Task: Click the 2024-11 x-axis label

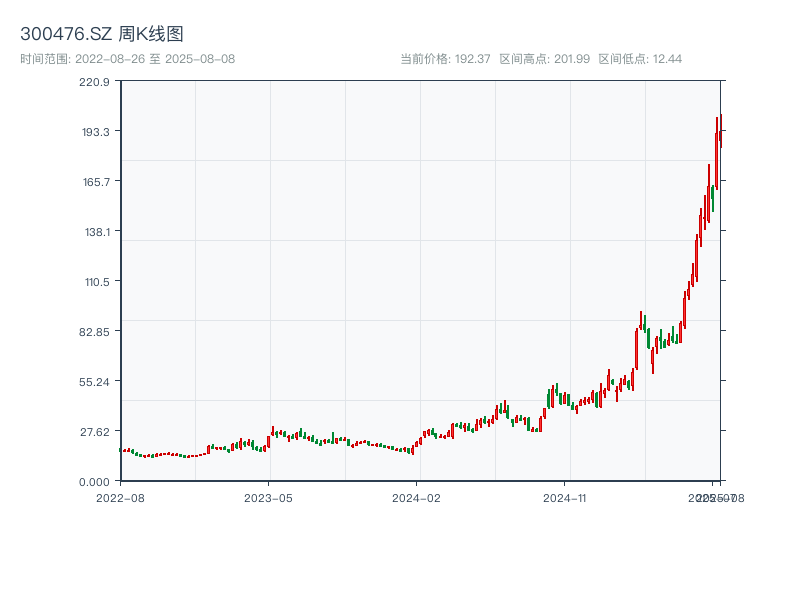Action: click(565, 498)
